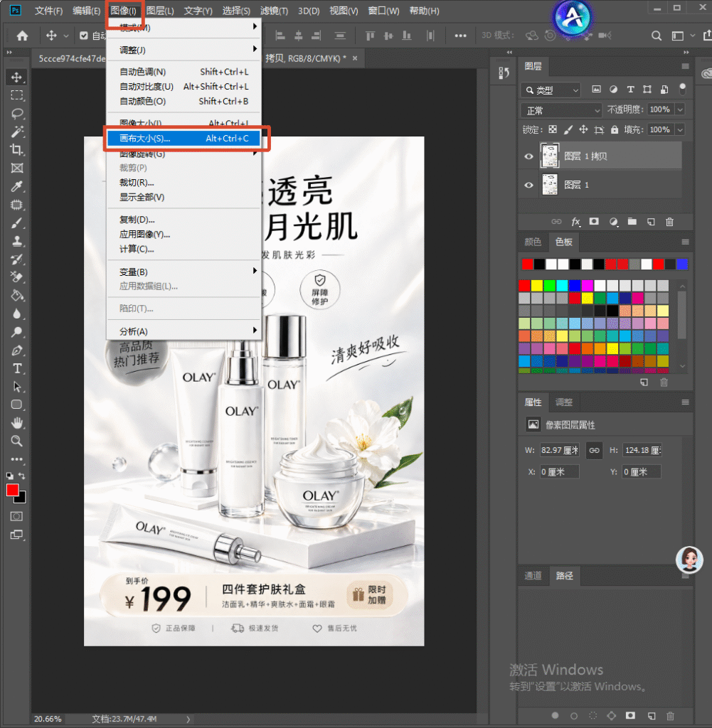
Task: Choose 计算(C)... menu entry
Action: pyautogui.click(x=183, y=249)
